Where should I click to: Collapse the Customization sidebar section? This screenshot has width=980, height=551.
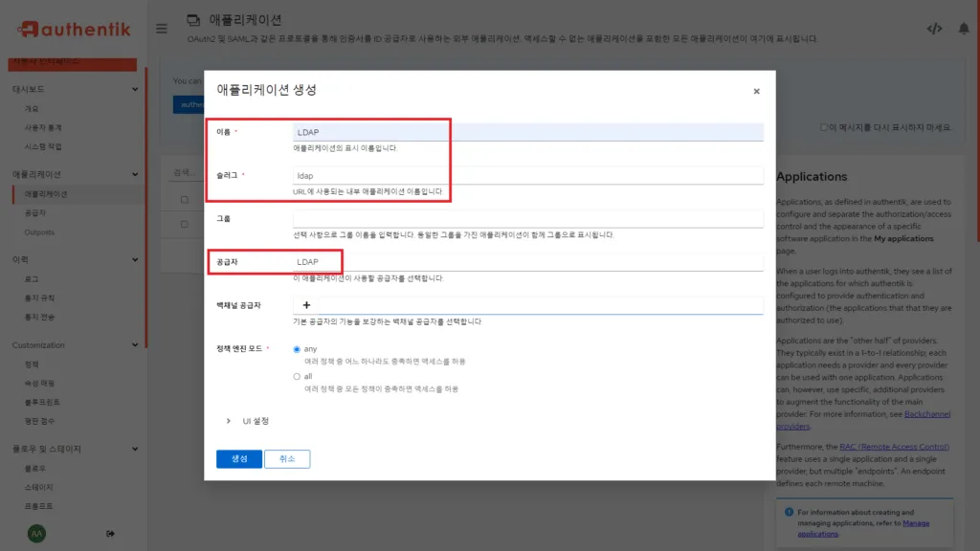point(137,344)
